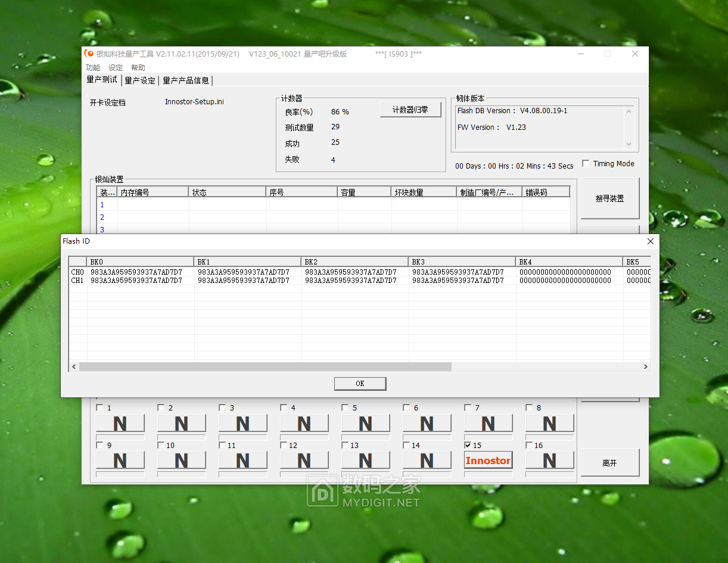
Task: Enable the Timing Mode checkbox
Action: (x=586, y=164)
